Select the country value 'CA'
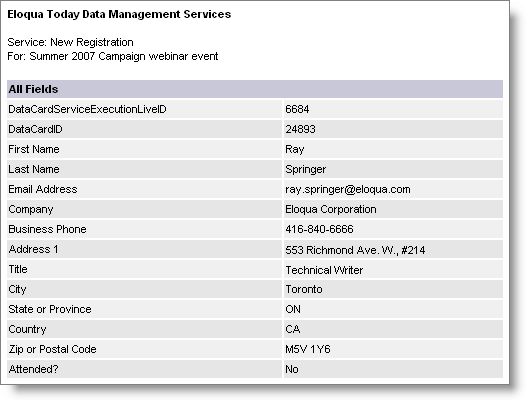526x400 pixels. click(293, 329)
